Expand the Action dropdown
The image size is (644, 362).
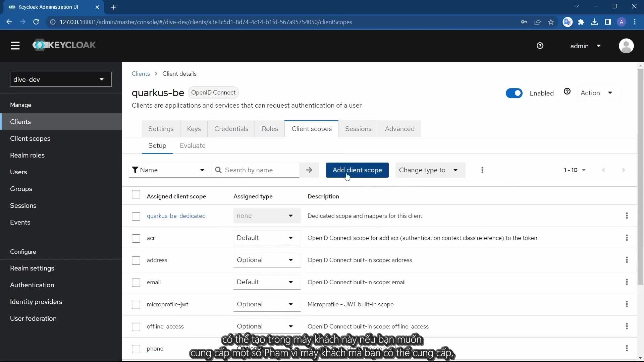598,93
